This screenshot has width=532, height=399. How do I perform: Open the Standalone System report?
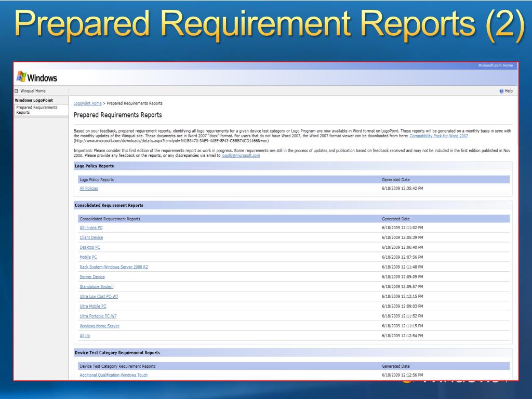pos(97,287)
